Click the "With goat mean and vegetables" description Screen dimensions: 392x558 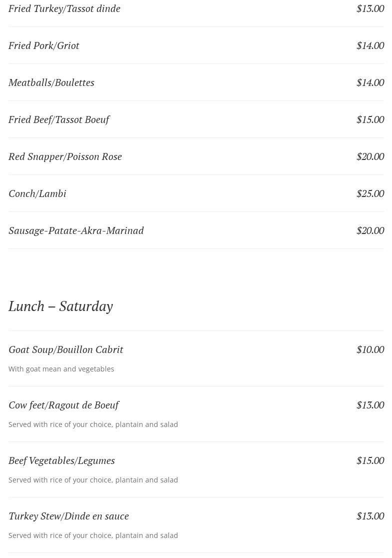click(x=61, y=369)
